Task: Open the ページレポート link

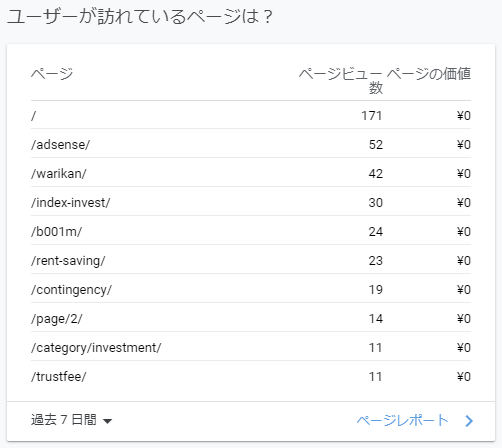Action: [402, 420]
